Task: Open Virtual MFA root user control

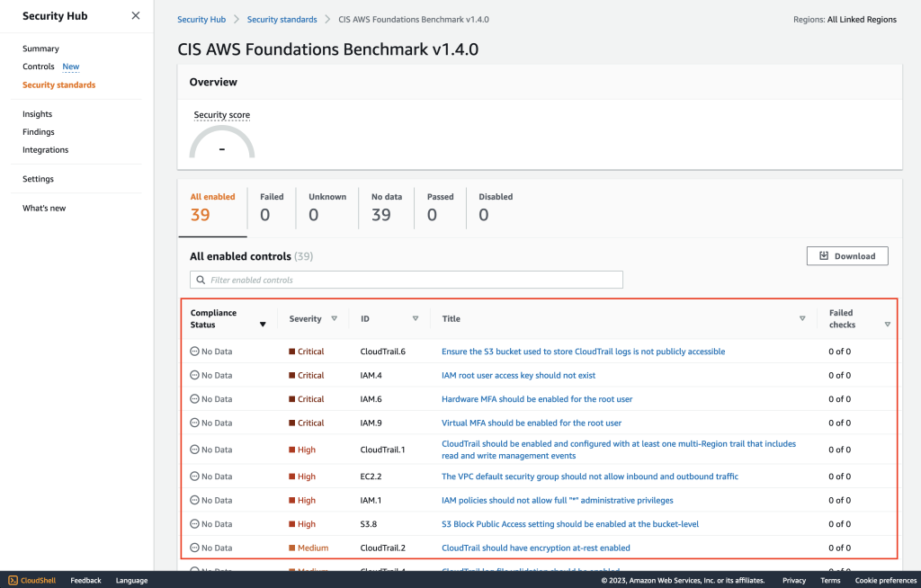Action: [532, 423]
